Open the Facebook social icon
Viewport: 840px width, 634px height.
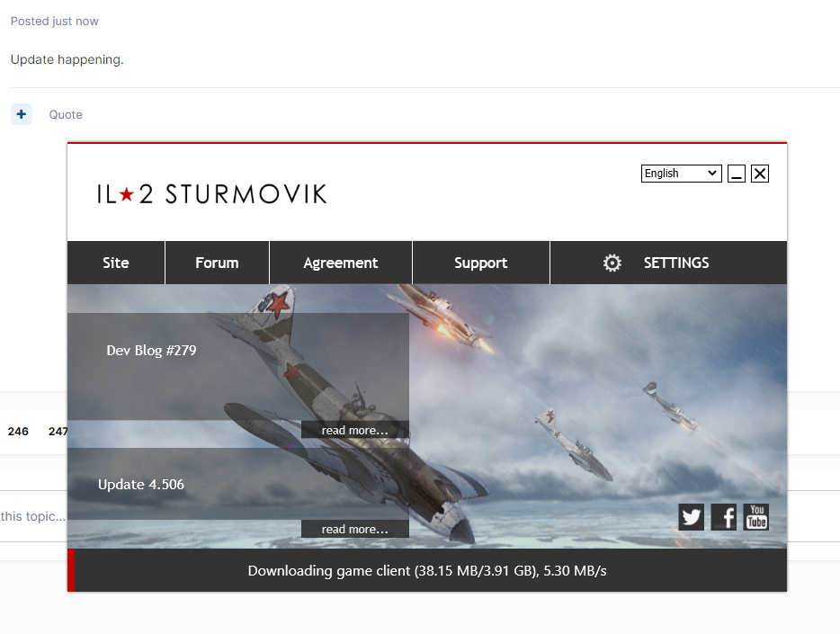click(x=724, y=517)
